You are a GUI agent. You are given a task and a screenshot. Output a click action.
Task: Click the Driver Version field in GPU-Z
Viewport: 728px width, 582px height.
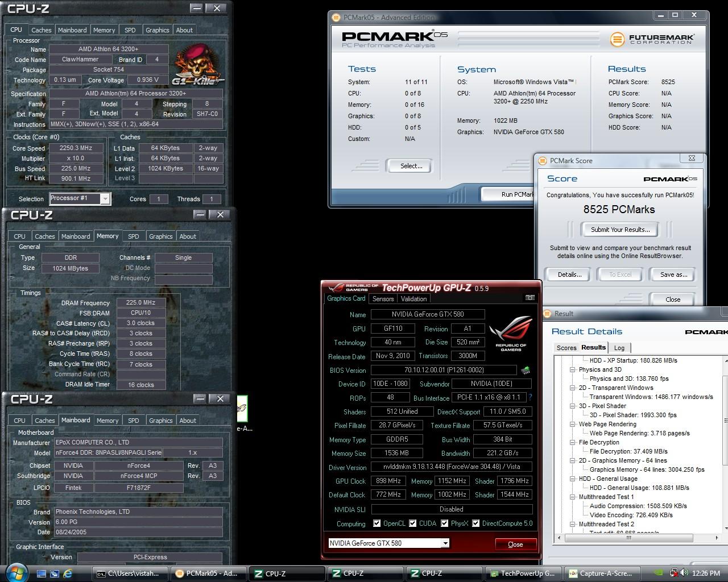[x=450, y=467]
